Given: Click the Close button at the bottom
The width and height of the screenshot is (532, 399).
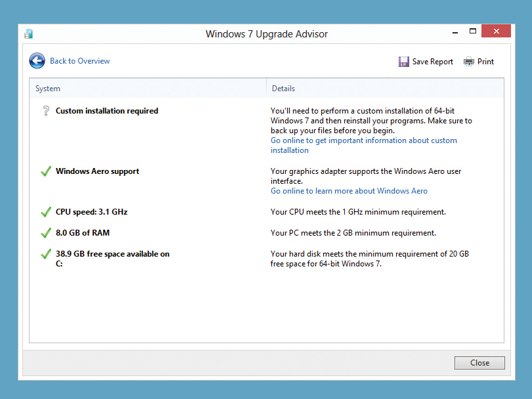Looking at the screenshot, I should pos(479,363).
